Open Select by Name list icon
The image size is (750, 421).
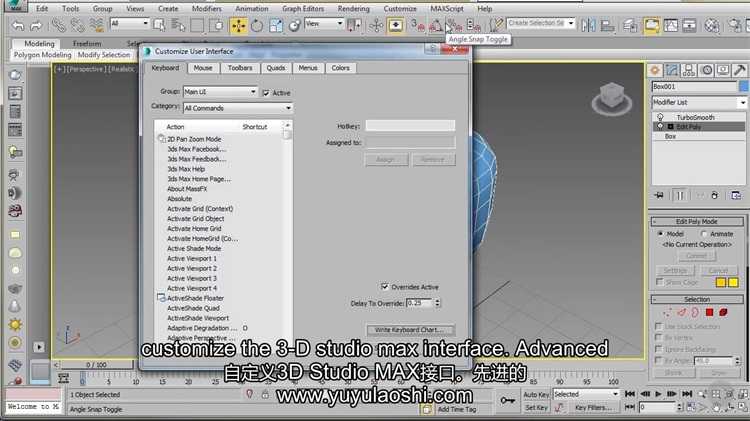(x=178, y=25)
